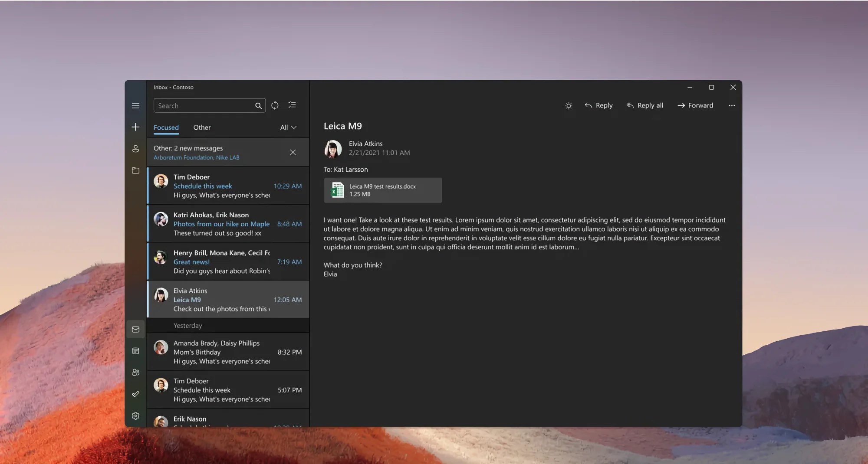Open the folders panel icon
868x464 pixels.
(x=135, y=171)
